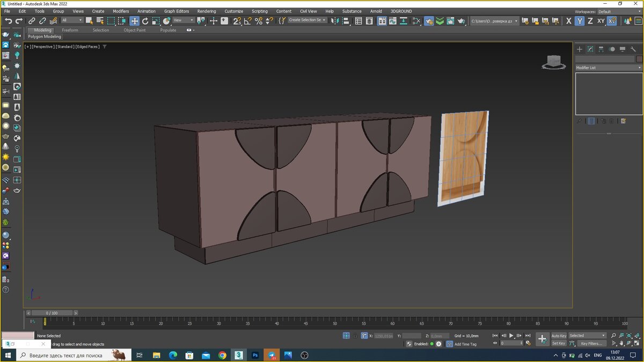The height and width of the screenshot is (362, 644).
Task: Select the Select Object tool
Action: (89, 21)
